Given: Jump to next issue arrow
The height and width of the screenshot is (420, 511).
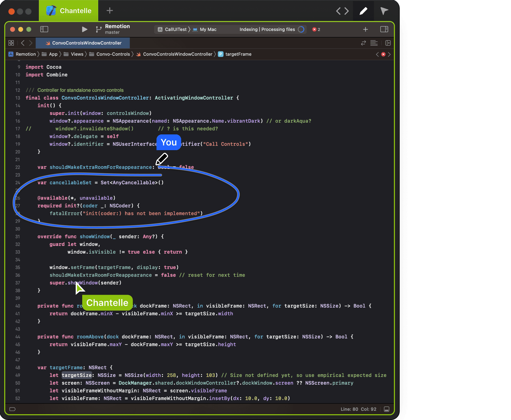Looking at the screenshot, I should (x=389, y=54).
